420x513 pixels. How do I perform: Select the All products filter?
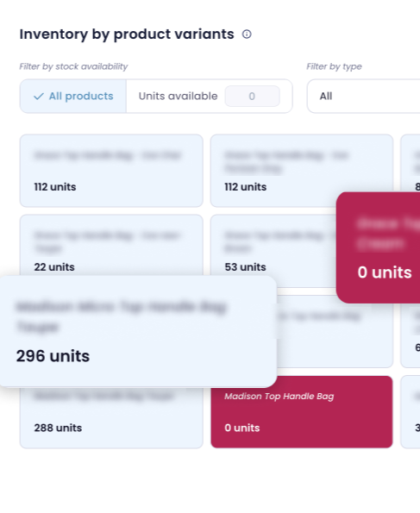point(73,97)
